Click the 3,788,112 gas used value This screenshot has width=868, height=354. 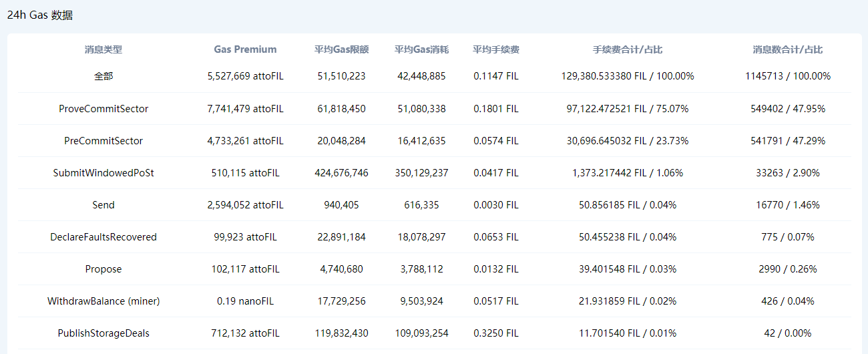click(421, 269)
